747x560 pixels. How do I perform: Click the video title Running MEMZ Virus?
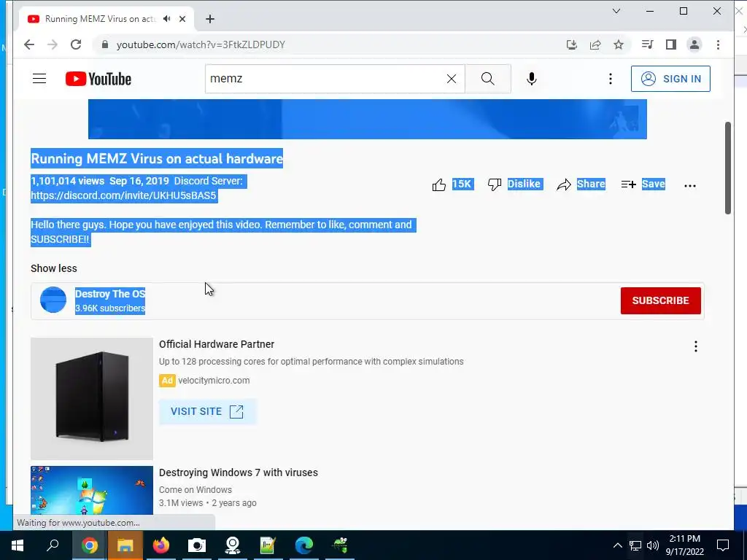tap(157, 158)
